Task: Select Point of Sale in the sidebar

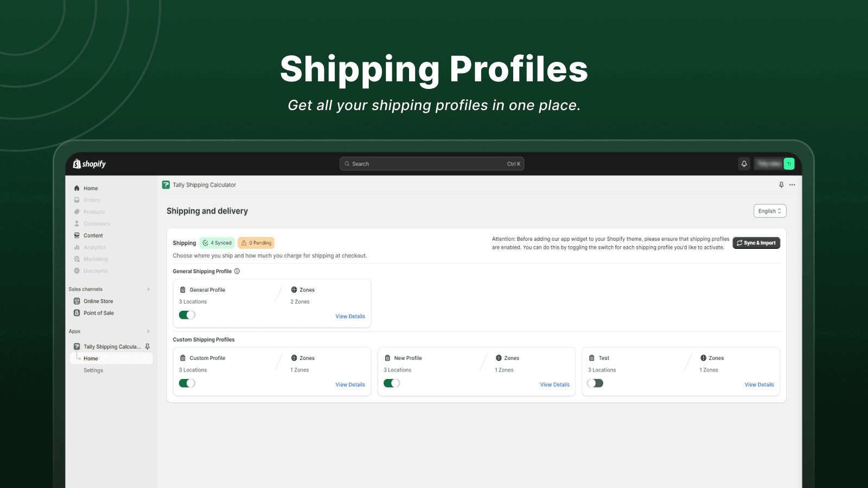Action: (99, 313)
